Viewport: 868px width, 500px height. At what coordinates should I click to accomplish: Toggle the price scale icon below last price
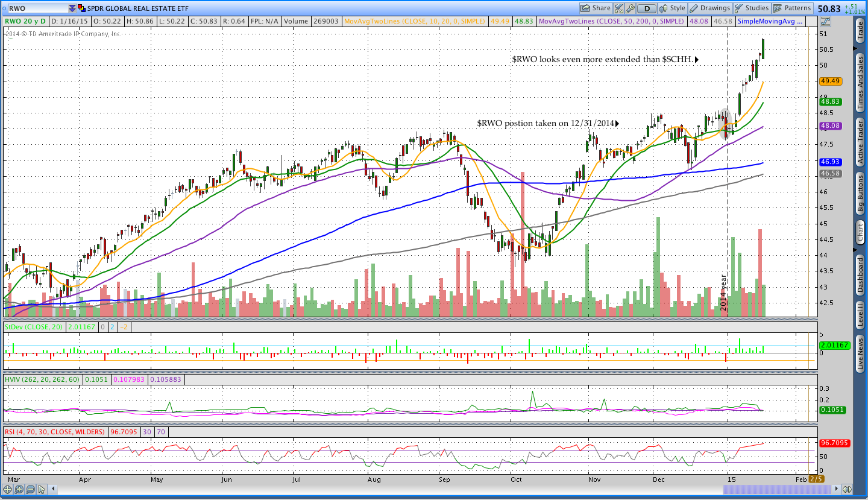coord(825,21)
